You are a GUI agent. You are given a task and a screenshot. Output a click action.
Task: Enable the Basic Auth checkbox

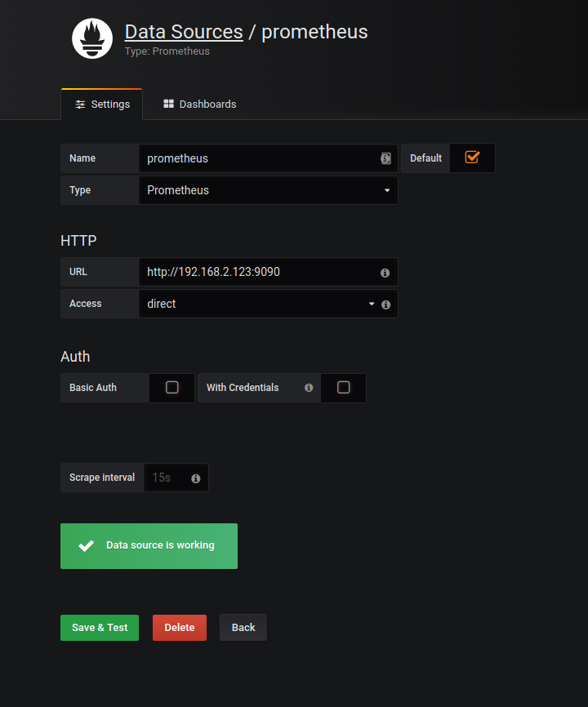[x=171, y=387]
